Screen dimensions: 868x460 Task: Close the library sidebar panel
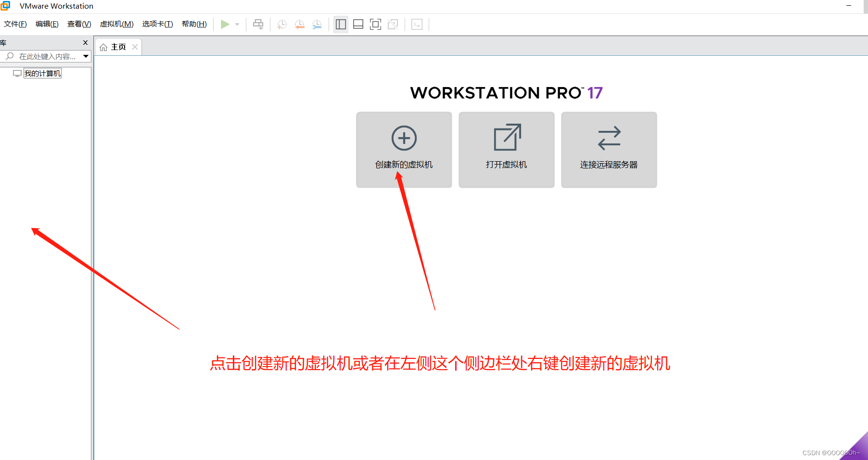85,43
